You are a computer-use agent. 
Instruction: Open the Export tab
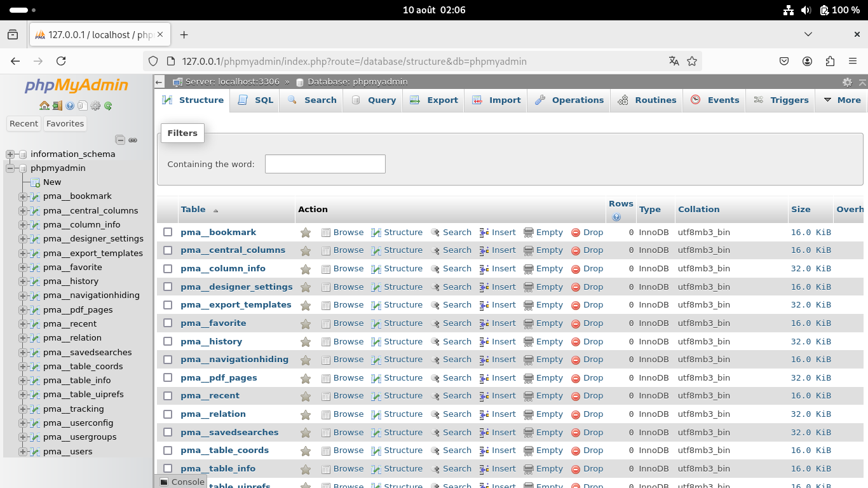tap(434, 100)
